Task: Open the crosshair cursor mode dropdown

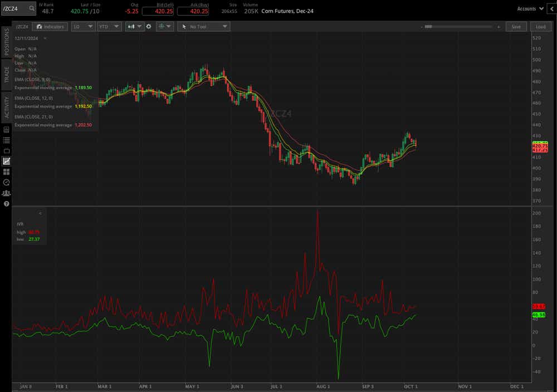Action: 164,27
